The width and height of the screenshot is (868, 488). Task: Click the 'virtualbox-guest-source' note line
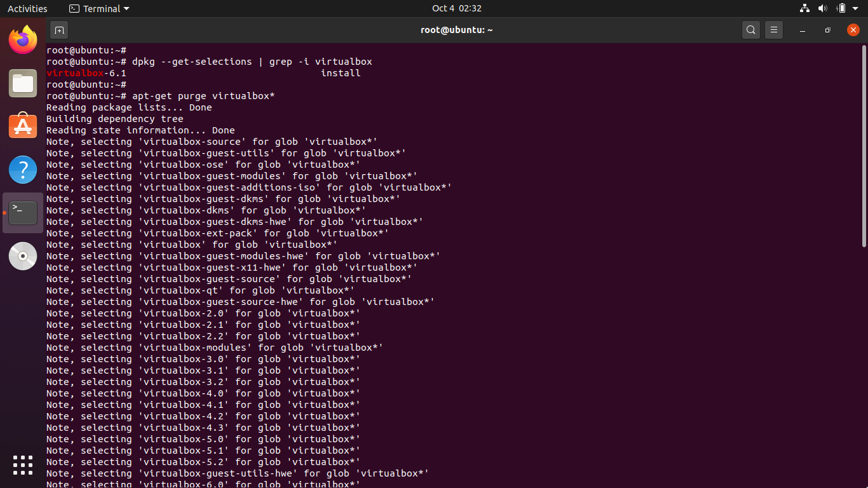pyautogui.click(x=229, y=279)
